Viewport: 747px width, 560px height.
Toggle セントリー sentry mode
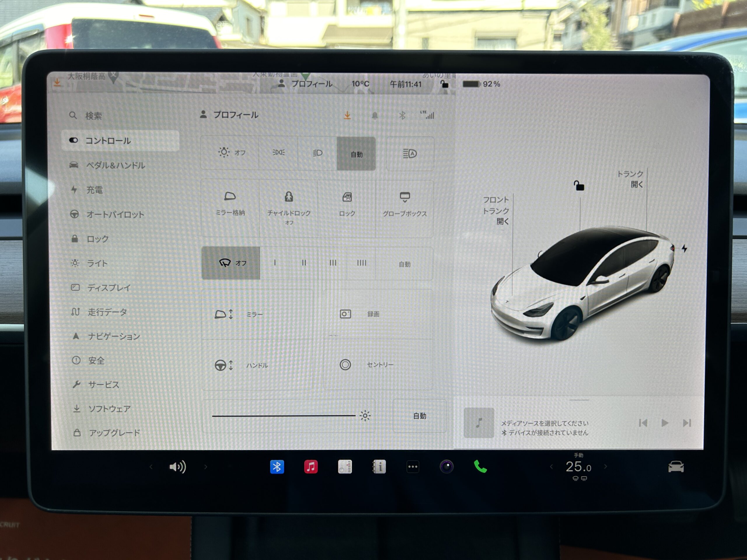pyautogui.click(x=378, y=365)
